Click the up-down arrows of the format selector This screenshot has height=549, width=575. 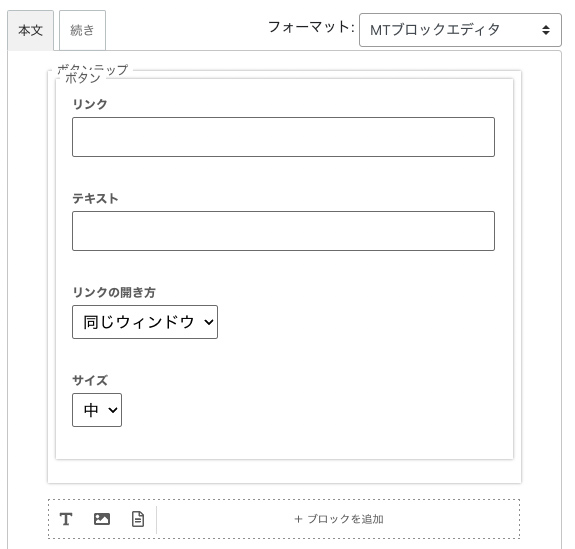[546, 30]
